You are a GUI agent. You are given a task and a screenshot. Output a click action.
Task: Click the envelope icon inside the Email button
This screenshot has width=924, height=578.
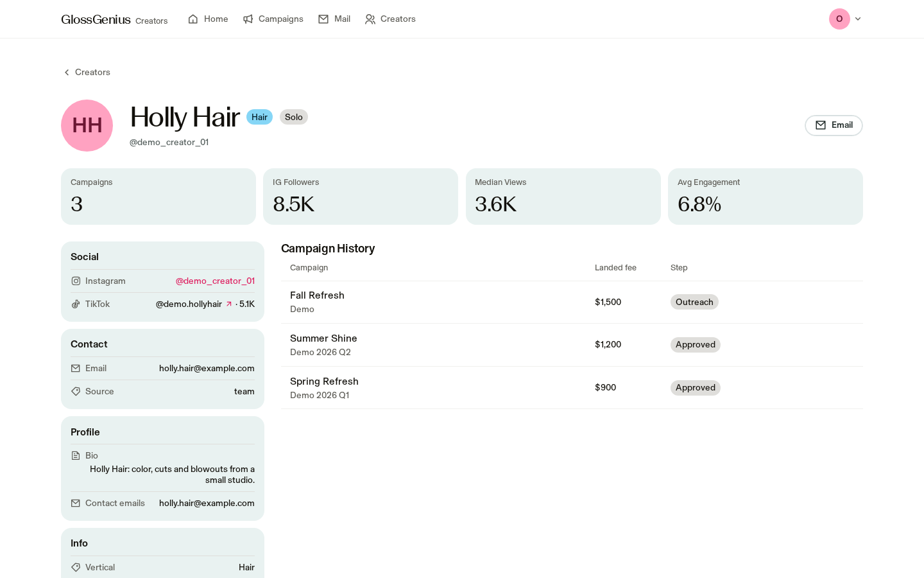point(821,125)
